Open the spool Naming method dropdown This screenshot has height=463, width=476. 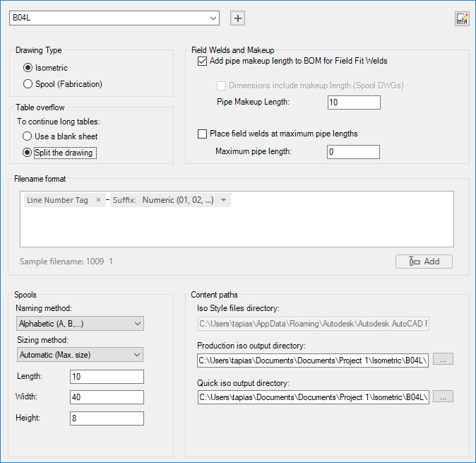pos(80,324)
